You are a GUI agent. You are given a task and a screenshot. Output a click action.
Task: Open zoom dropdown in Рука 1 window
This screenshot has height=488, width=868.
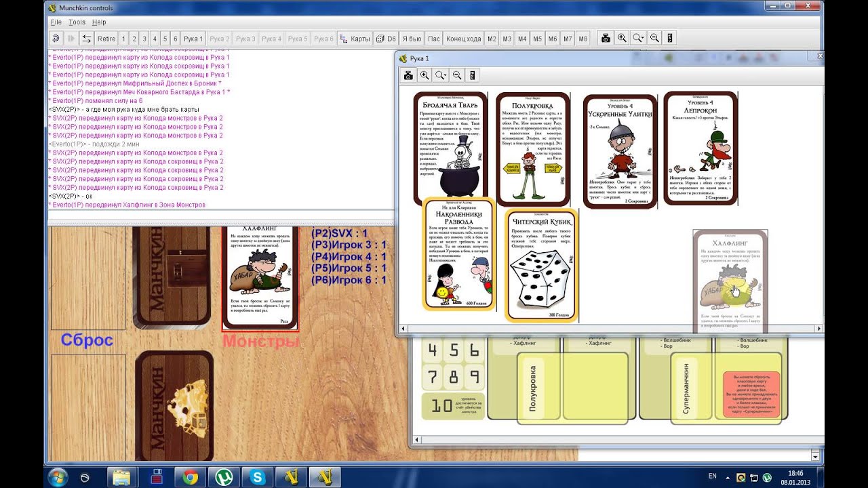point(441,75)
